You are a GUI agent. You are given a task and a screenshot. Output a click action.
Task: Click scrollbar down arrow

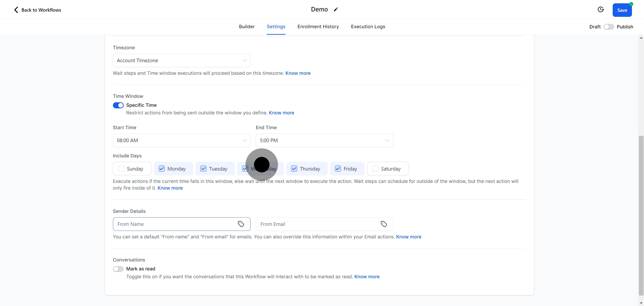click(641, 303)
